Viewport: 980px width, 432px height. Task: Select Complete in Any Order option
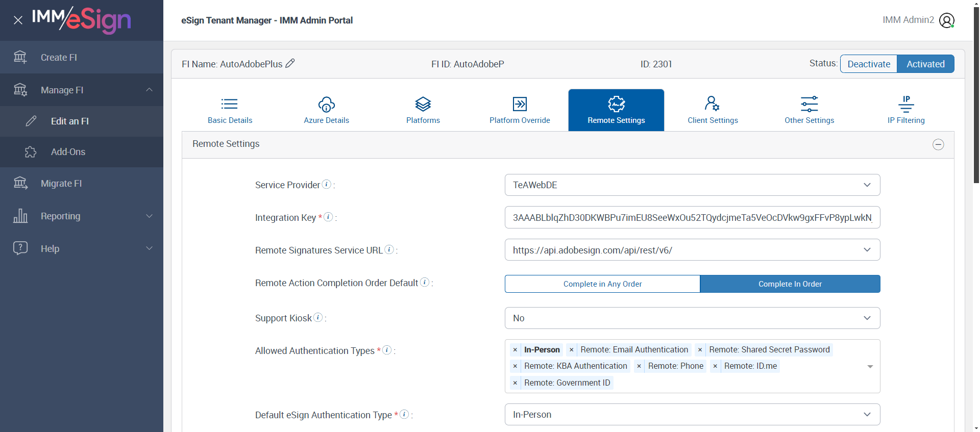coord(602,284)
